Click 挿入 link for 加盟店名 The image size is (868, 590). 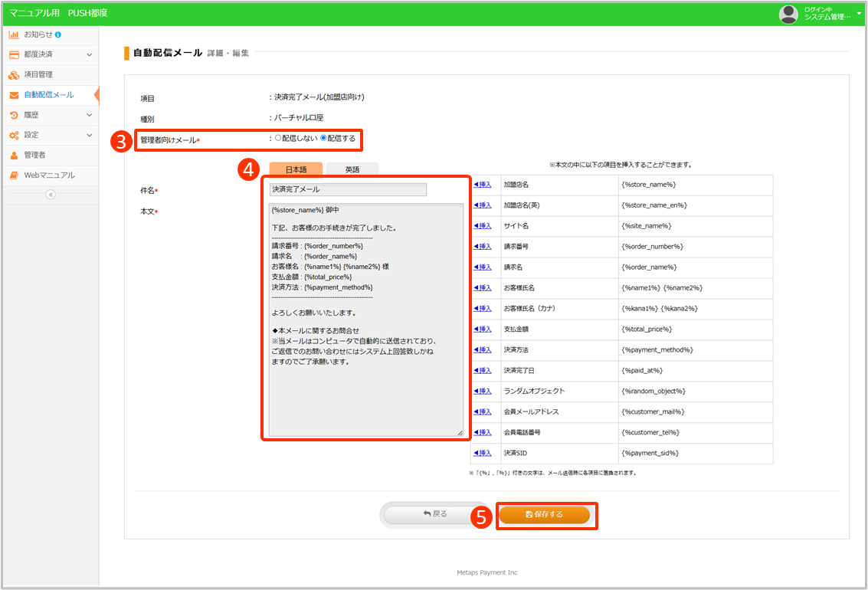tap(483, 185)
